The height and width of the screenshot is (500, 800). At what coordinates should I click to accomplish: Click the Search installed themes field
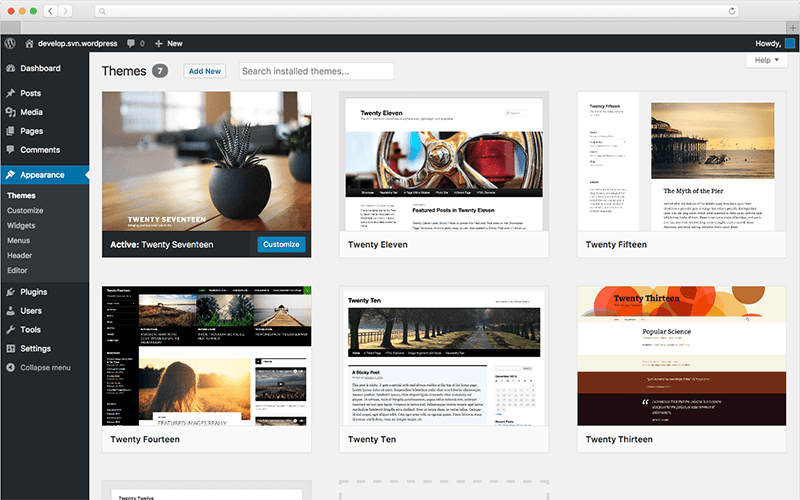pyautogui.click(x=316, y=71)
